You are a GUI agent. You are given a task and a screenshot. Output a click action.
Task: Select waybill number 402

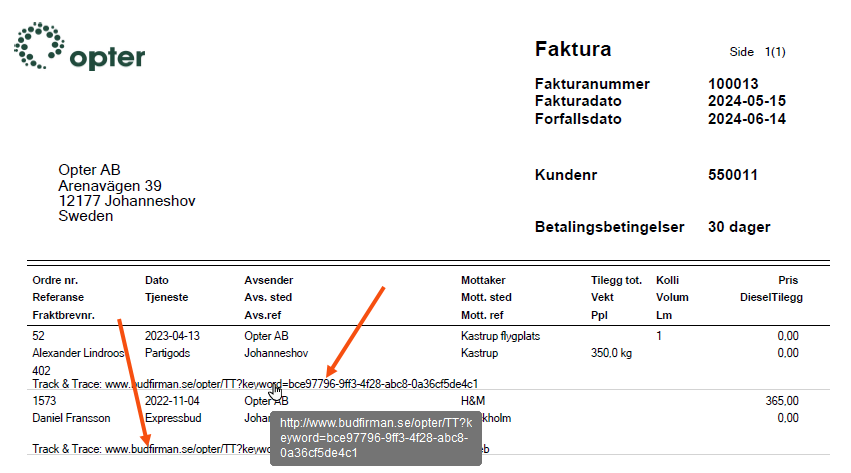click(41, 371)
